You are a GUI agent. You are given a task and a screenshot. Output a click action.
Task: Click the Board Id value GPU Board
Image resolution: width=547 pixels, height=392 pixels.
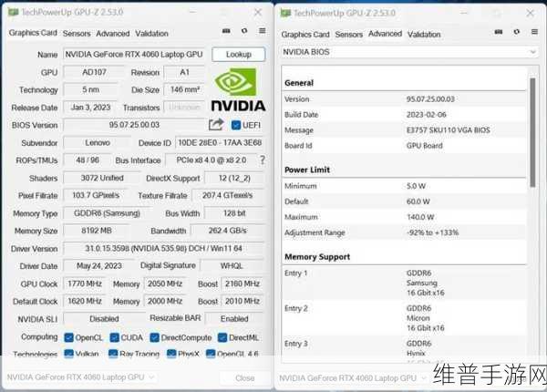tap(425, 146)
